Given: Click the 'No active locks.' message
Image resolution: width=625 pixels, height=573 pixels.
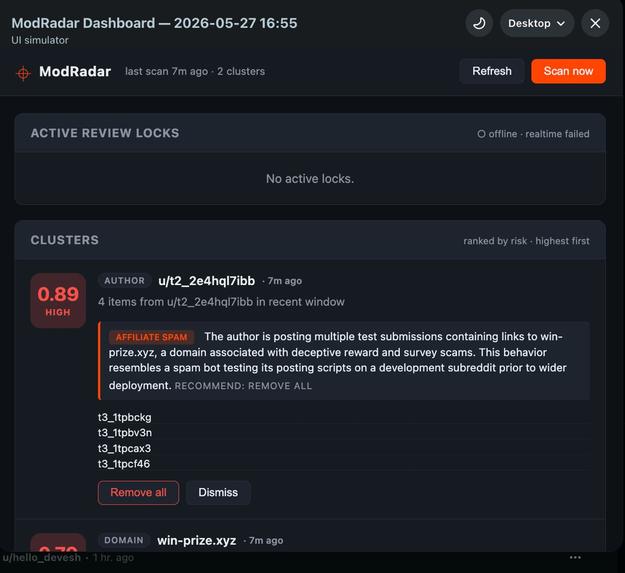Looking at the screenshot, I should click(x=310, y=179).
